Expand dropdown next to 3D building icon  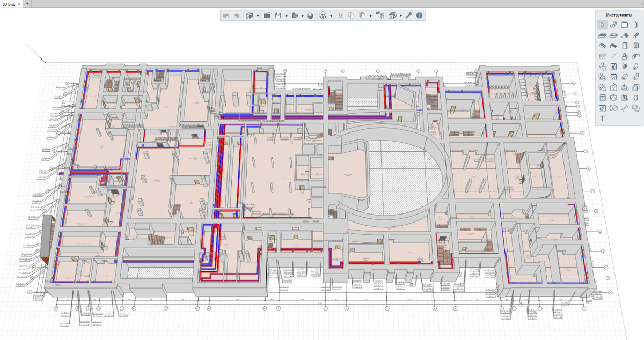(258, 16)
